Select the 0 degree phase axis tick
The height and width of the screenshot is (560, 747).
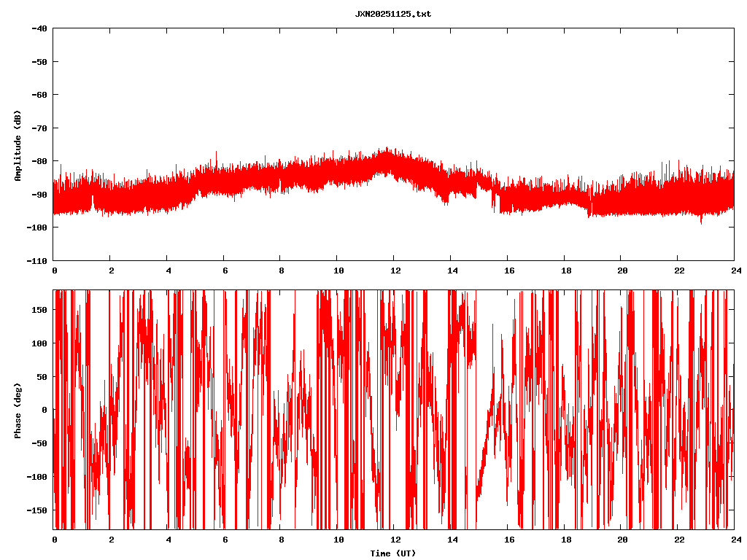44,410
